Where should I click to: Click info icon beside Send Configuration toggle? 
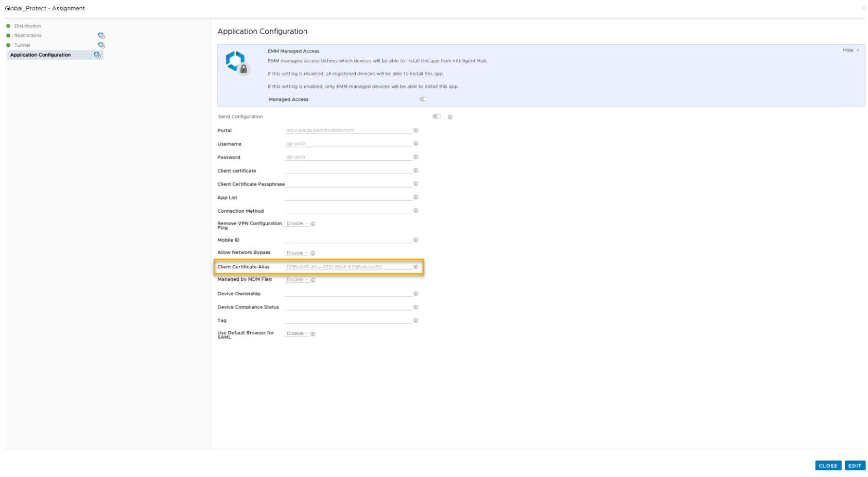coord(450,117)
